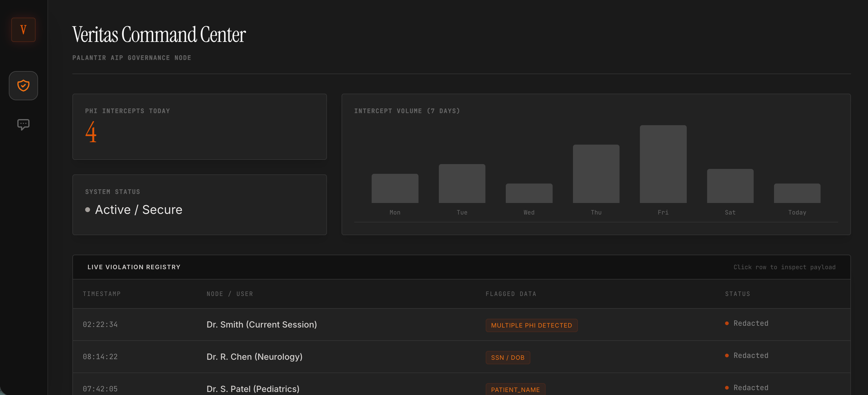Click the Saturday intercept volume bar
The height and width of the screenshot is (395, 868).
730,186
